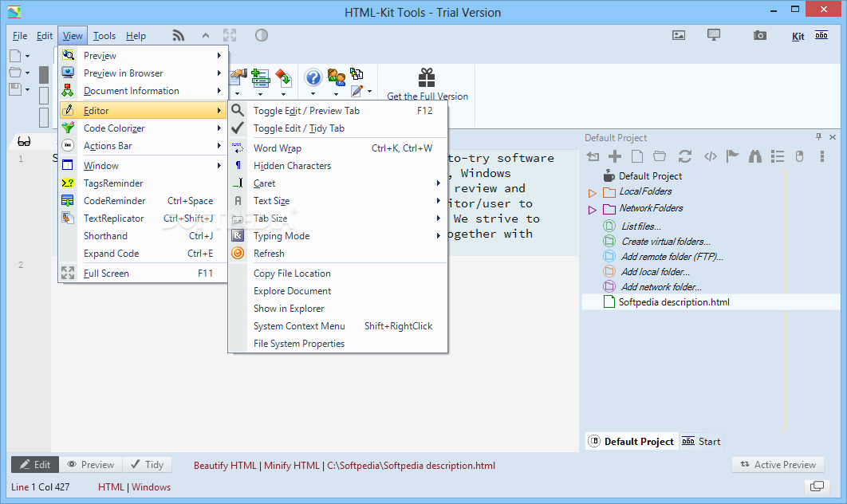The height and width of the screenshot is (504, 847).
Task: Select Toggle Edit / Preview Tab
Action: [x=337, y=110]
